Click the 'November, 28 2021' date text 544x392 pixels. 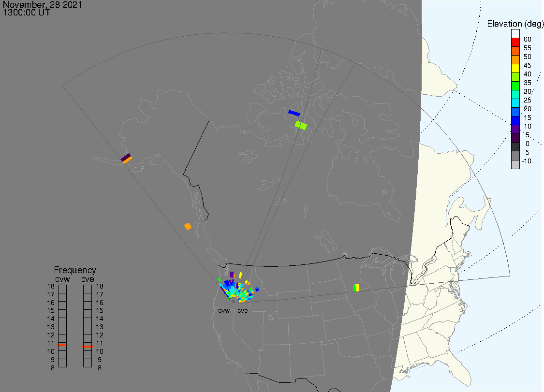(x=43, y=5)
